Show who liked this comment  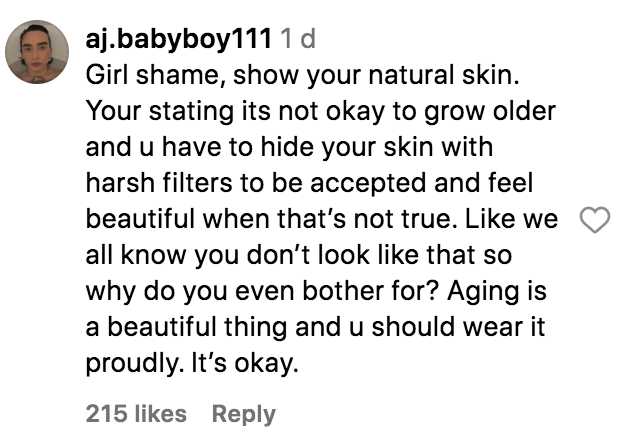(x=136, y=413)
